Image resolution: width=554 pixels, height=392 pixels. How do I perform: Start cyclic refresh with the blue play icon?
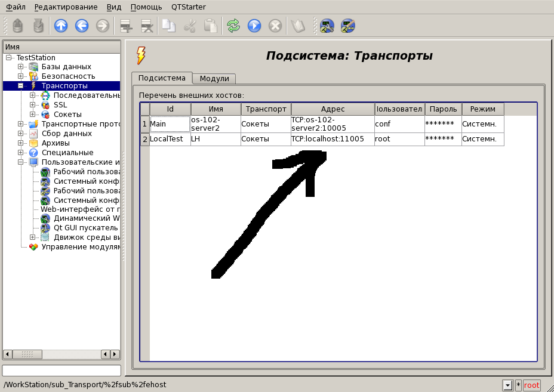pos(254,26)
